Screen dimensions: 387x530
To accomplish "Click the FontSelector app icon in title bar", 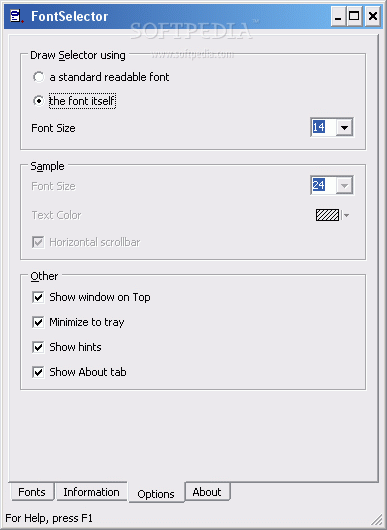I will point(17,16).
